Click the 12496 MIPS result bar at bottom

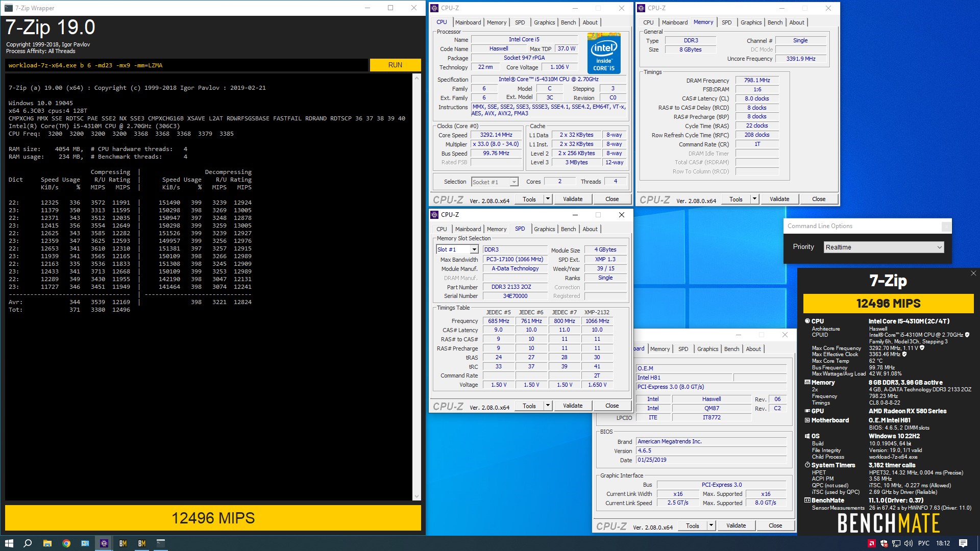click(x=213, y=518)
